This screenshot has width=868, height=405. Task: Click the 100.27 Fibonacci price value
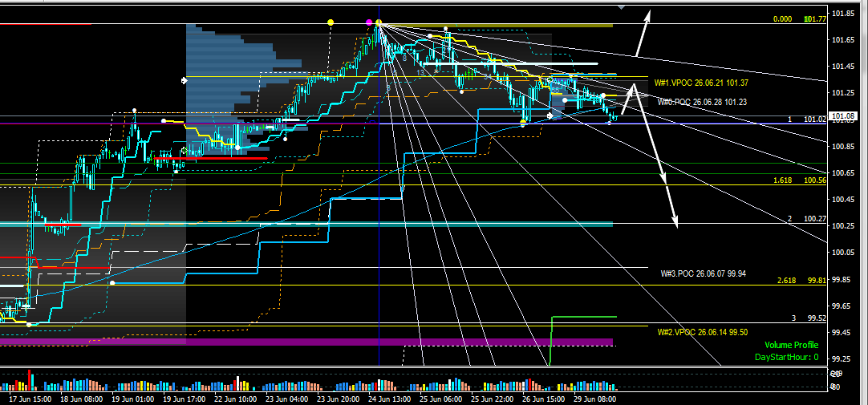[x=815, y=219]
